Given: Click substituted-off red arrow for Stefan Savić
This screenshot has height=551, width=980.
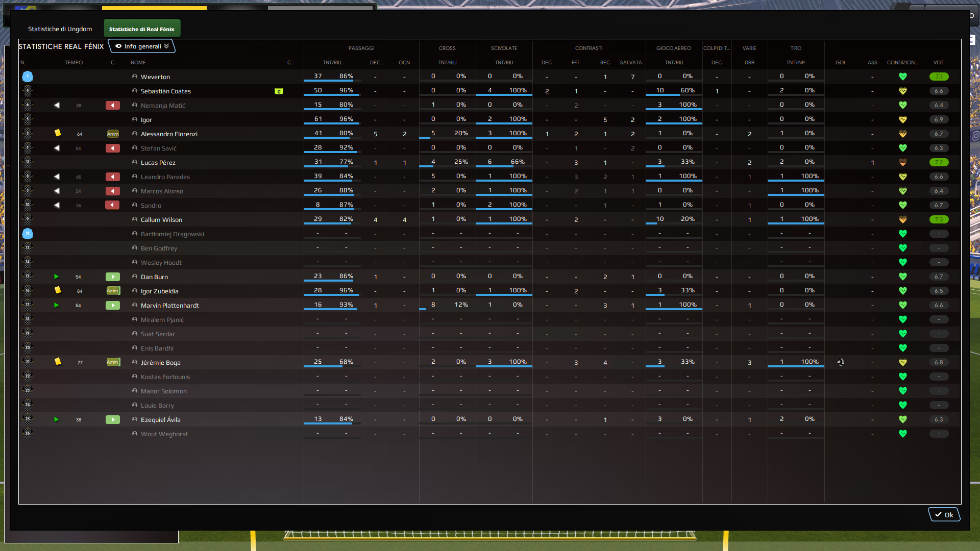Looking at the screenshot, I should (113, 148).
